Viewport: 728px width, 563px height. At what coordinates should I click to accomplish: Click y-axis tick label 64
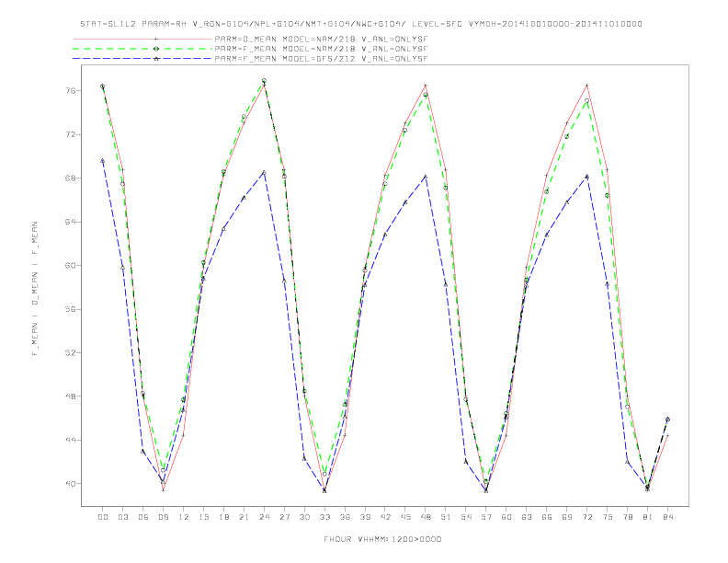click(70, 222)
